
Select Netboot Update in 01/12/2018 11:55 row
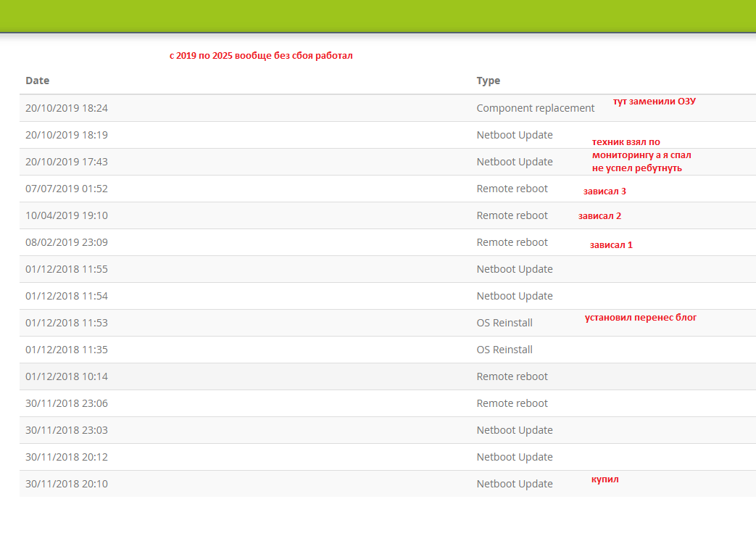tap(514, 269)
